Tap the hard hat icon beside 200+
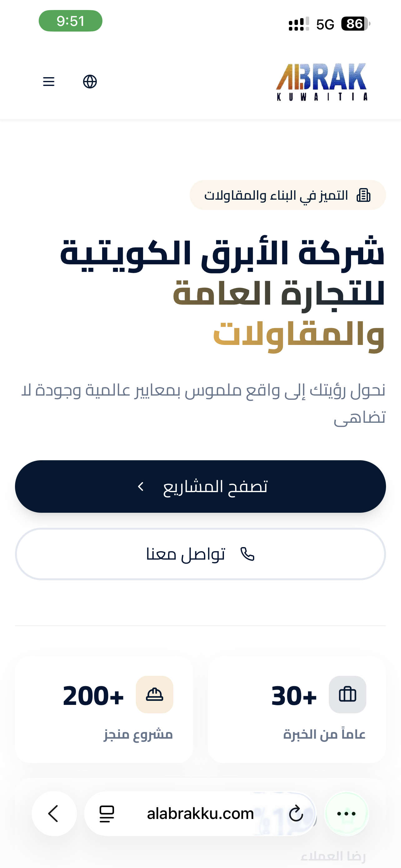This screenshot has width=401, height=868. 155,695
